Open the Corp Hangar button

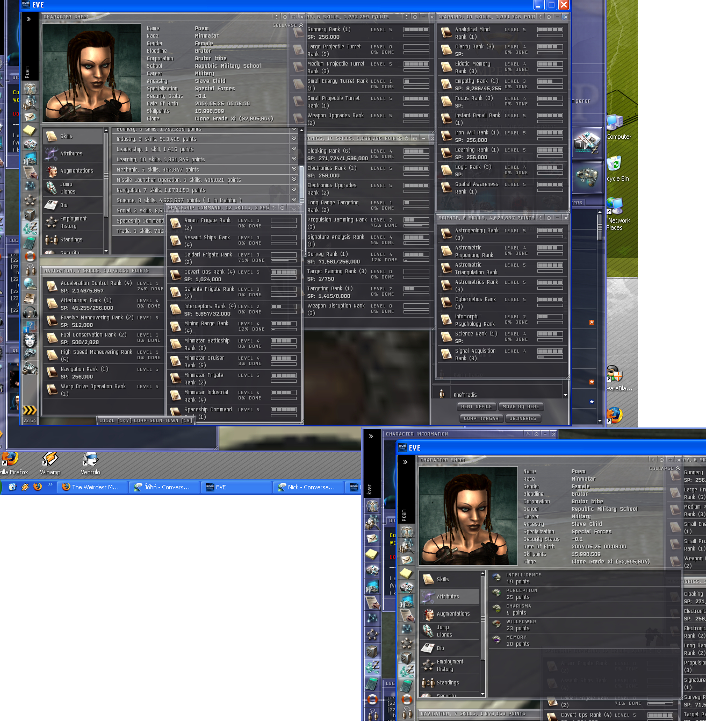481,418
